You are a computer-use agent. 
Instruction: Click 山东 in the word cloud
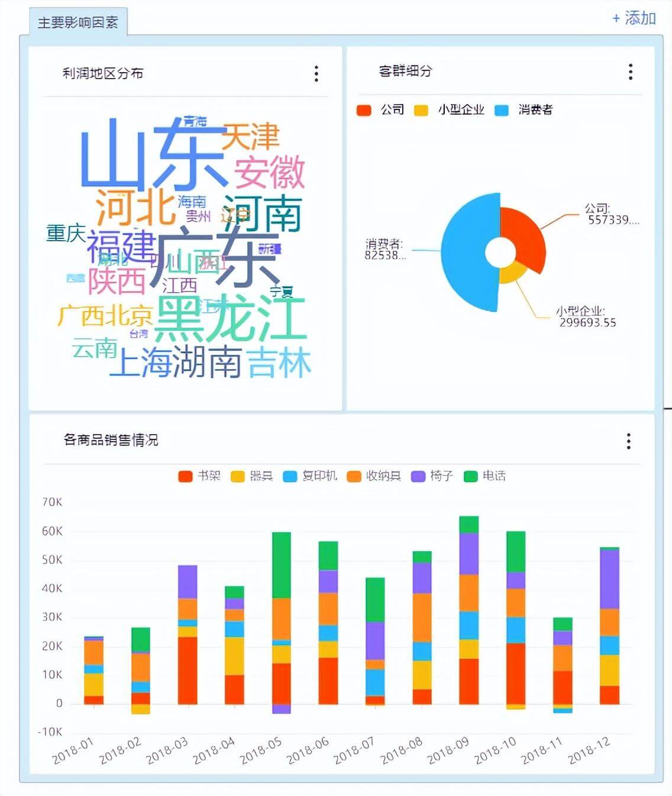pyautogui.click(x=153, y=154)
